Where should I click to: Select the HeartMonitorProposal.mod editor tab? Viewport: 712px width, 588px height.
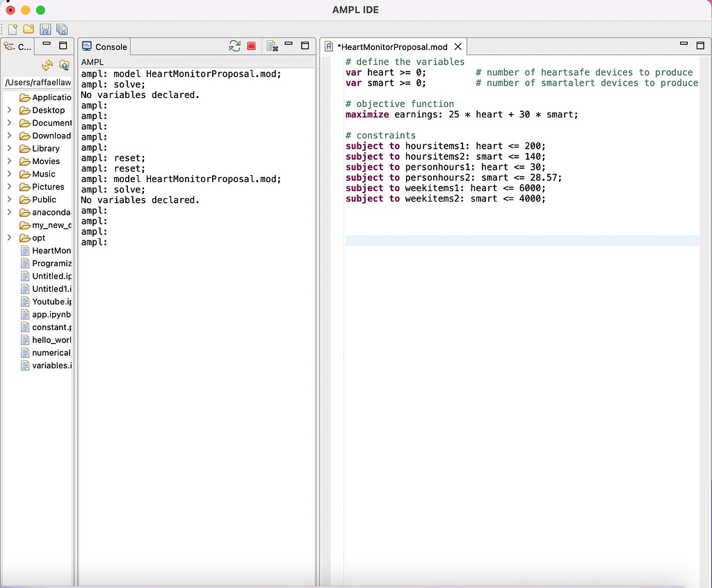click(x=393, y=47)
